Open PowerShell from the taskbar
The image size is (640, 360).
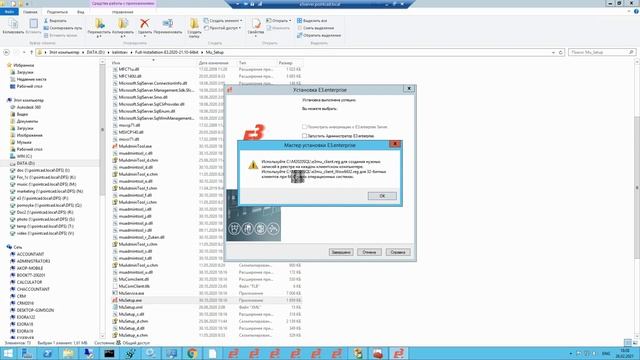coord(47,353)
